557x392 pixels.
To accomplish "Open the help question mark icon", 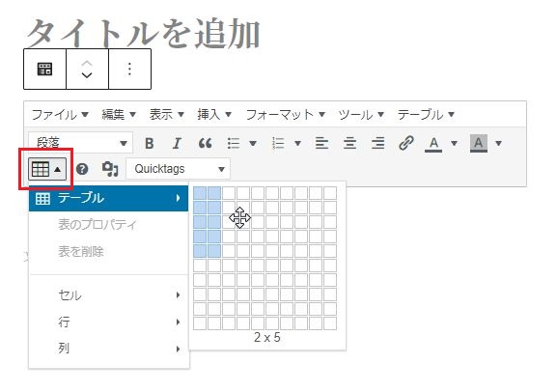I will point(82,169).
